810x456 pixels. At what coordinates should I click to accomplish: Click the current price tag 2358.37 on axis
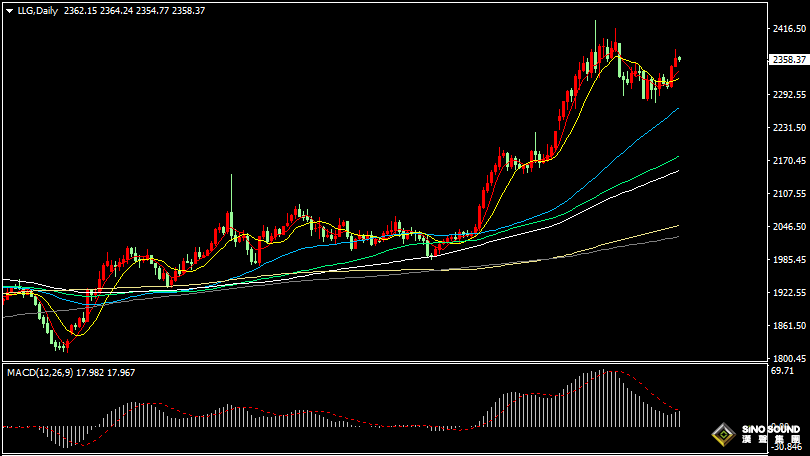(789, 60)
